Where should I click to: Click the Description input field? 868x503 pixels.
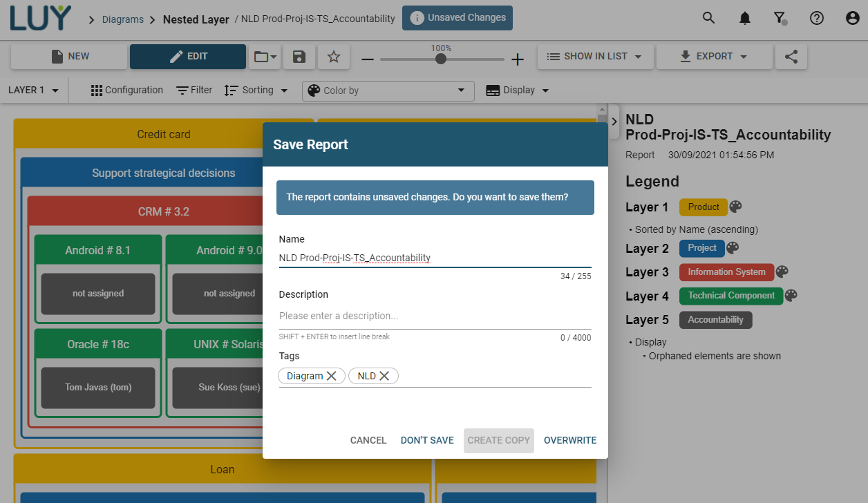point(434,316)
